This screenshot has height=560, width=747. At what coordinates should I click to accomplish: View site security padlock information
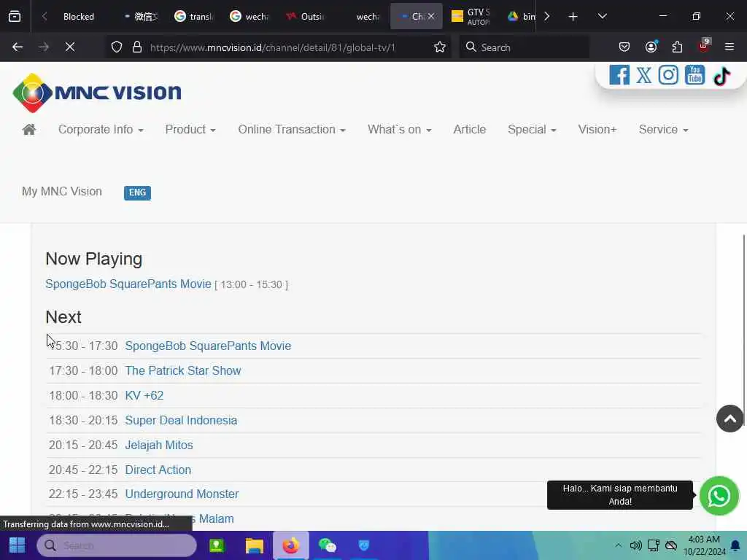137,47
